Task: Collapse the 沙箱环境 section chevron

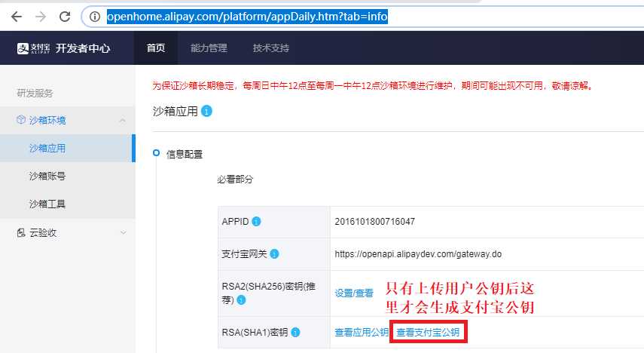Action: pyautogui.click(x=122, y=120)
